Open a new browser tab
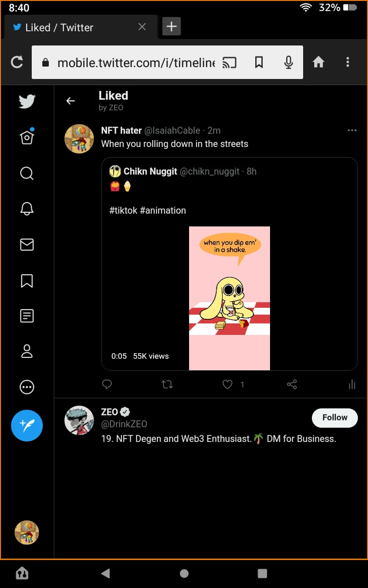Image resolution: width=368 pixels, height=588 pixels. tap(171, 27)
